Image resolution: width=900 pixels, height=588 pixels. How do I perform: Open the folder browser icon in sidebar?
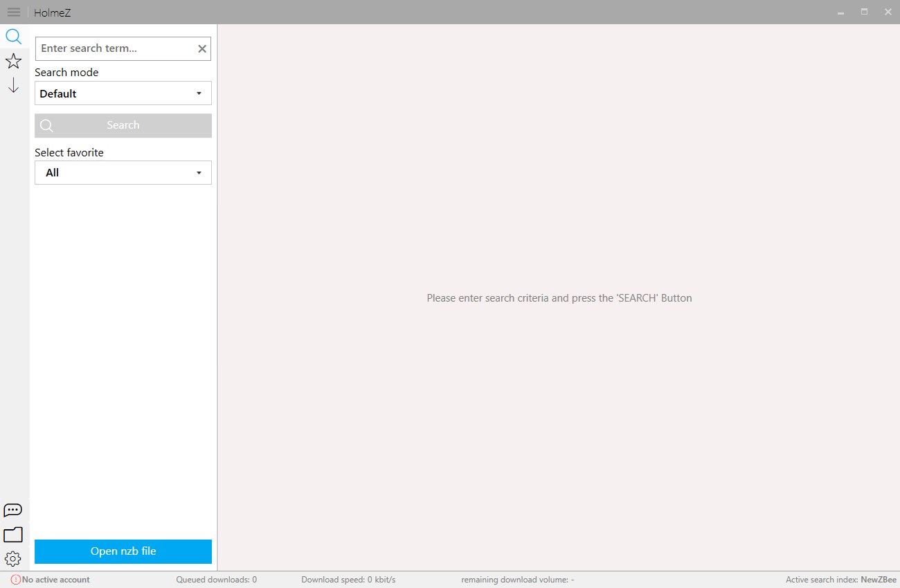point(13,534)
